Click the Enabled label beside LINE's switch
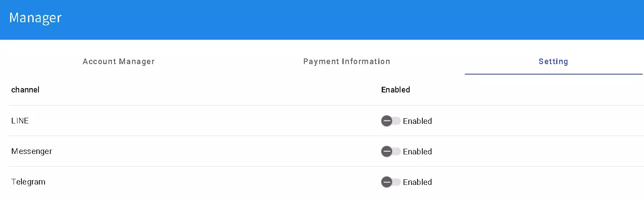644x198 pixels. tap(417, 121)
